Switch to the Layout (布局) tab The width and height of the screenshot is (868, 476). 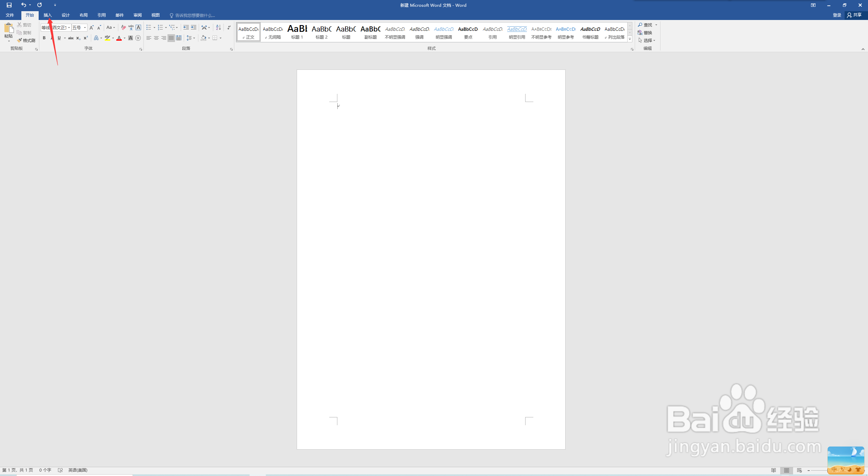click(84, 15)
